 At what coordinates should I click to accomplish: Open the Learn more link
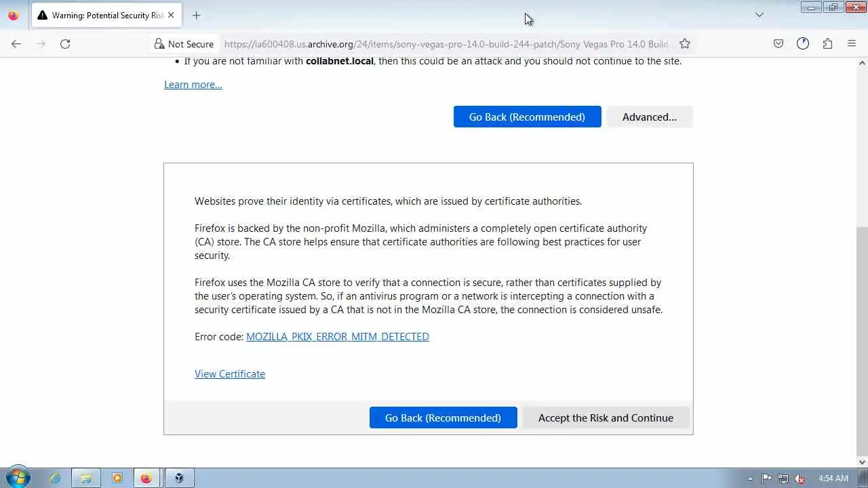(193, 85)
